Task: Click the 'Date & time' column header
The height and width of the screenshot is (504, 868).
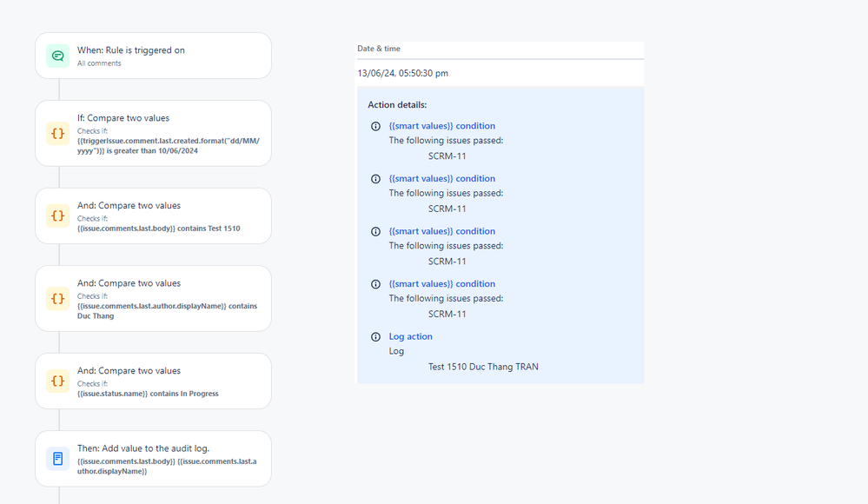Action: [x=379, y=49]
